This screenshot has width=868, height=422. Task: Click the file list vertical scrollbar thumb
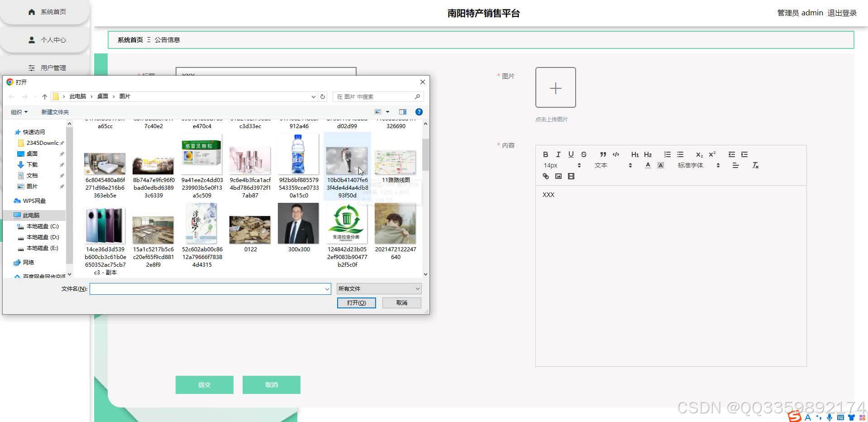pos(425,155)
